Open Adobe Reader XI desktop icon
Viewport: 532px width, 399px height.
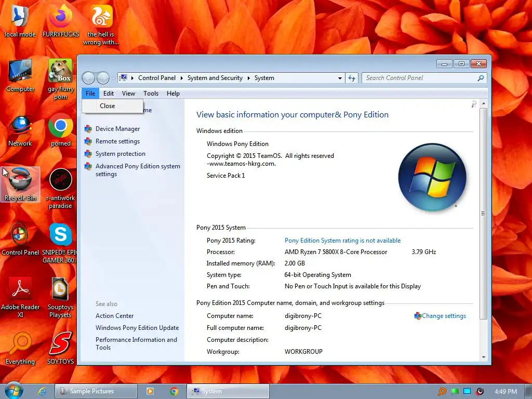click(20, 297)
